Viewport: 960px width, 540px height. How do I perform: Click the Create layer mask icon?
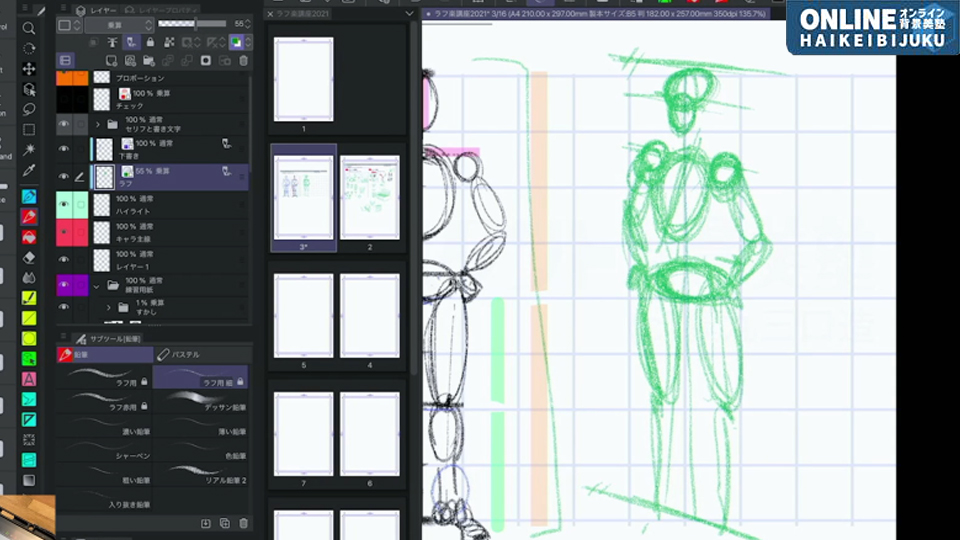pyautogui.click(x=206, y=61)
